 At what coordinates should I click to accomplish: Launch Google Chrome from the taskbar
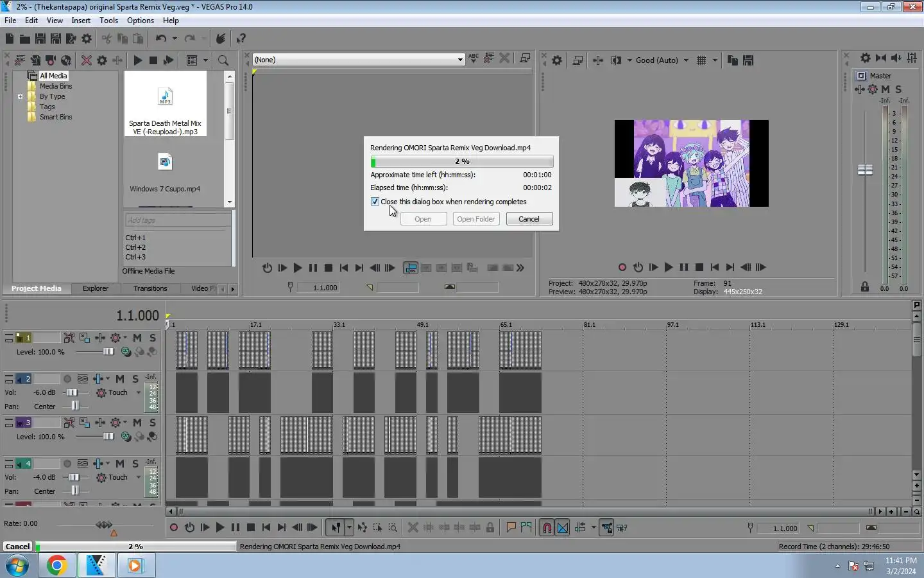(56, 566)
